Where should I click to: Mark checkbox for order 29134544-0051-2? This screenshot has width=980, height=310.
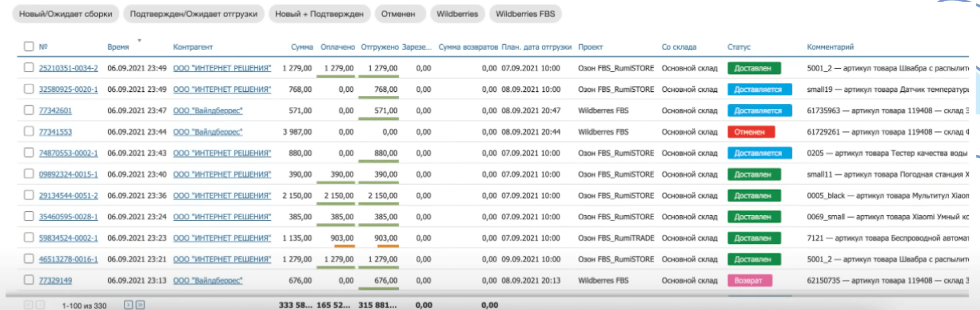click(x=29, y=195)
